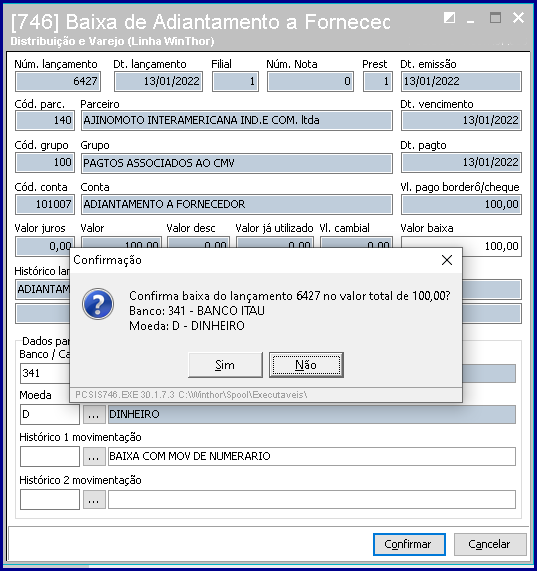Click the Dt. lançamento field

[158, 81]
